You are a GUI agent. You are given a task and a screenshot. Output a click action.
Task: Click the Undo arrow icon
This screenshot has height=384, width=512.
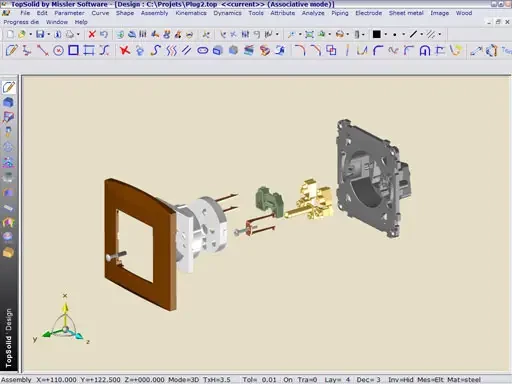coord(104,34)
